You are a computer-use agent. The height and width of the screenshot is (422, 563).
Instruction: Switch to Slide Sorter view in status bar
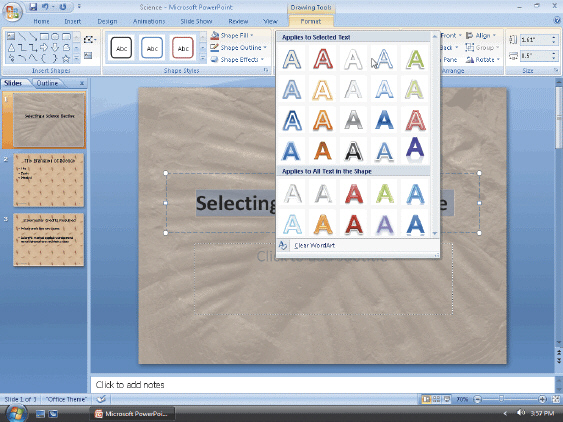[x=436, y=399]
